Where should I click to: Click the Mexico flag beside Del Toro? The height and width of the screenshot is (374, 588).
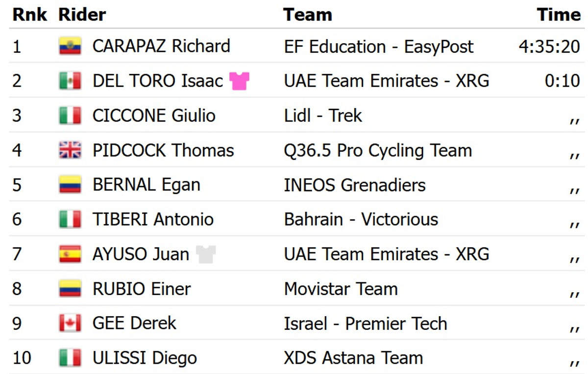[70, 81]
